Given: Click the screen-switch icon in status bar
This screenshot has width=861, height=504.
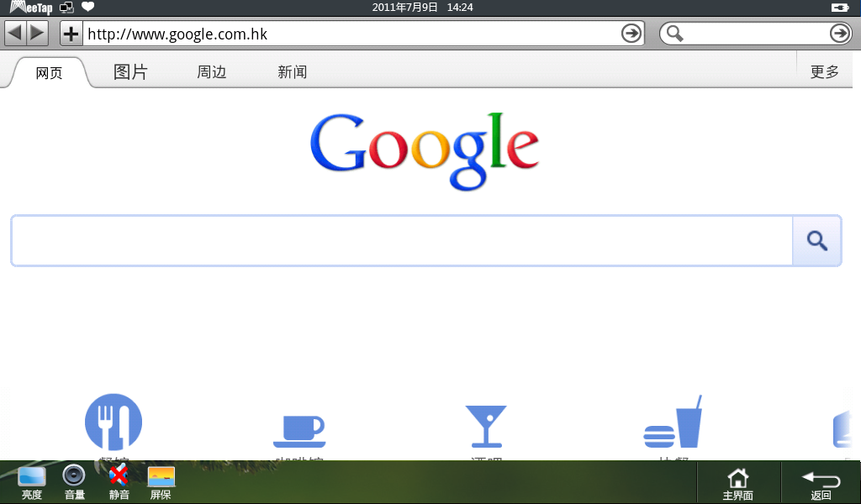Looking at the screenshot, I should click(x=66, y=7).
